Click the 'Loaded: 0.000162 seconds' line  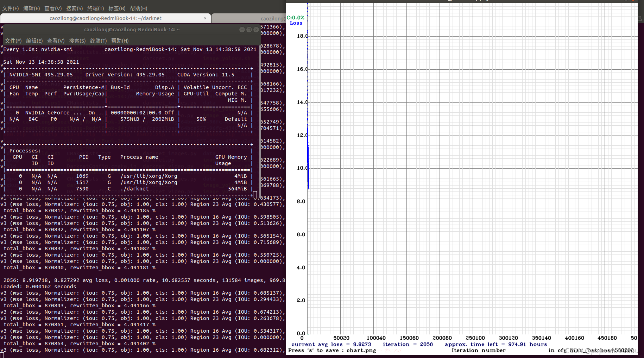(x=38, y=287)
